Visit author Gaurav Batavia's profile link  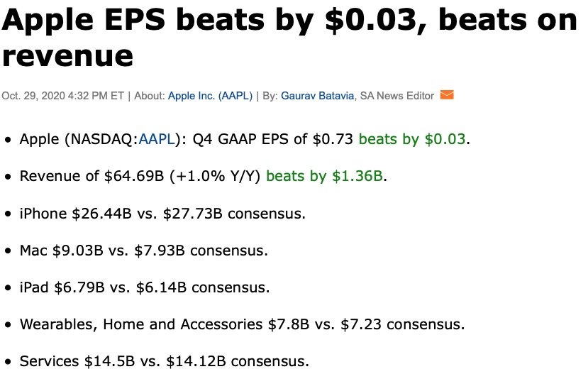pyautogui.click(x=318, y=96)
